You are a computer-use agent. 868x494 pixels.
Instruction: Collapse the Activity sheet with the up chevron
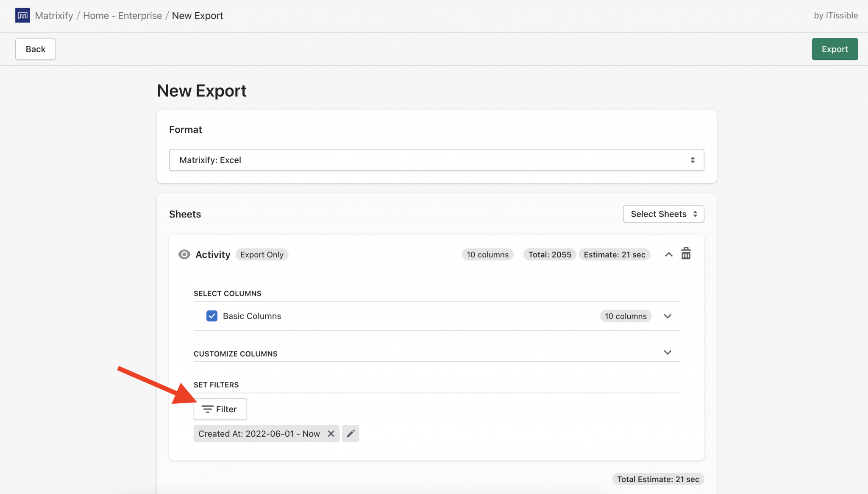[668, 254]
